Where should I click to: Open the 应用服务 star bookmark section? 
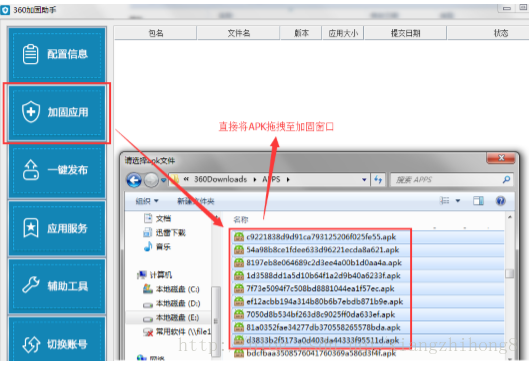tap(57, 228)
